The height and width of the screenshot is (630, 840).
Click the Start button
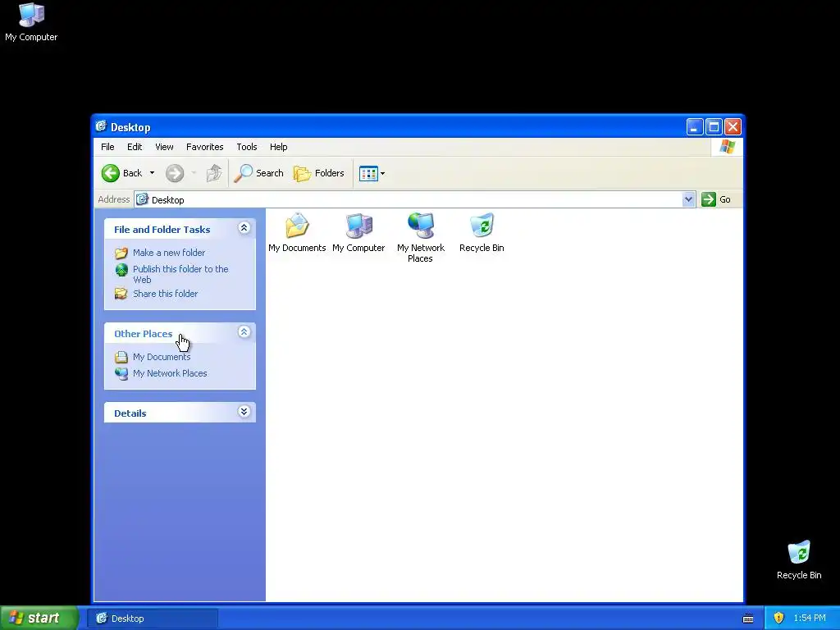tap(39, 618)
